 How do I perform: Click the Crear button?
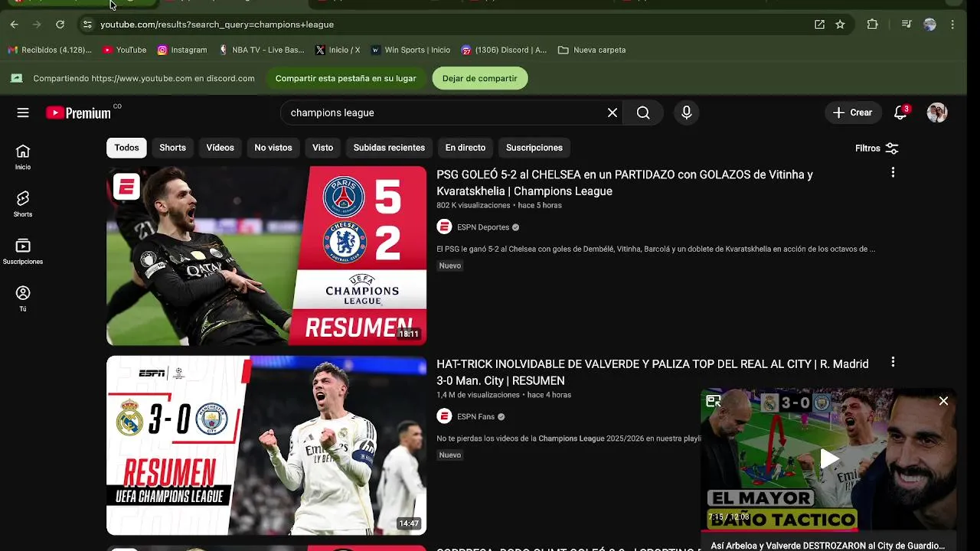(852, 112)
